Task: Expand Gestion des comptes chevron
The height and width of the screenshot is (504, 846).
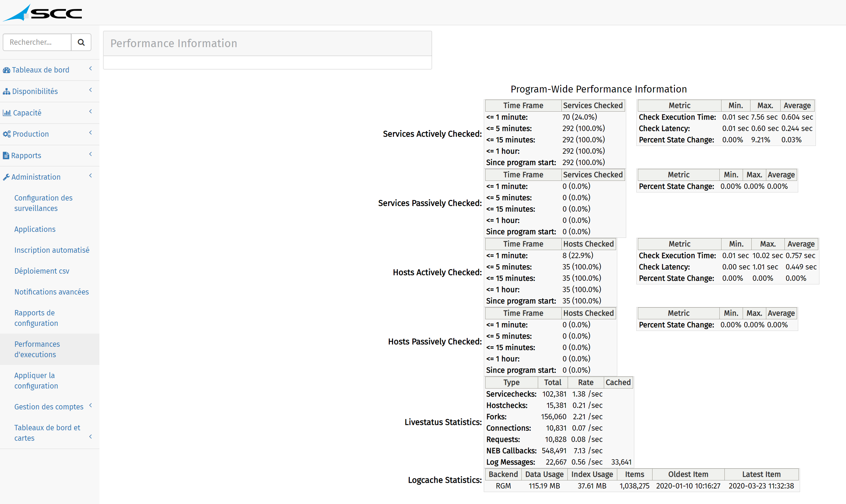Action: click(x=90, y=405)
